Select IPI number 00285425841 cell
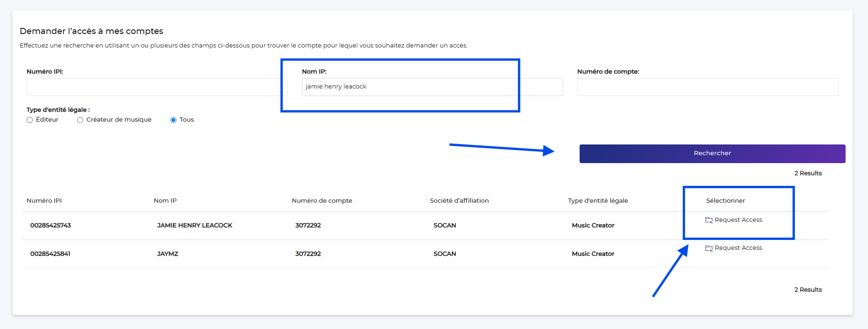The image size is (868, 329). tap(50, 254)
